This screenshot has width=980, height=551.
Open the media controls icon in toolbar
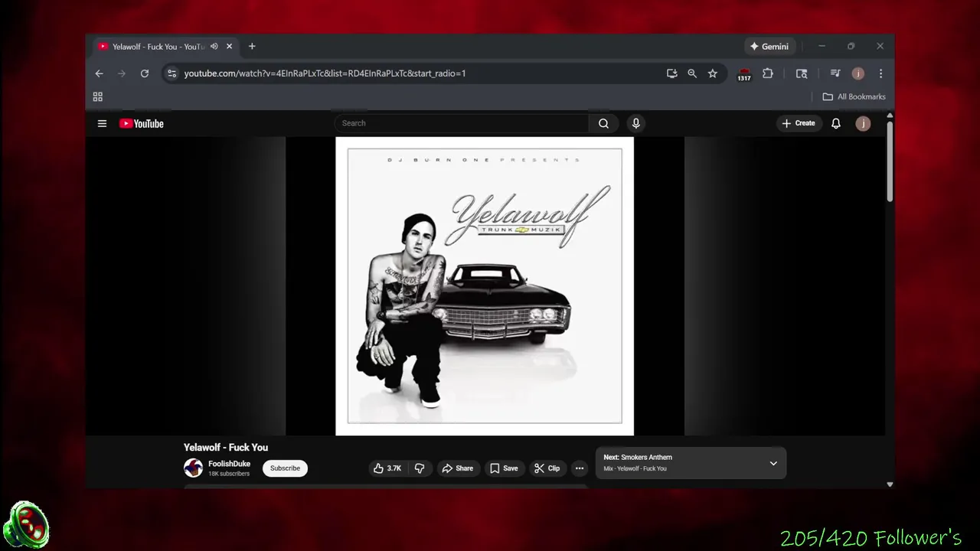(x=835, y=73)
